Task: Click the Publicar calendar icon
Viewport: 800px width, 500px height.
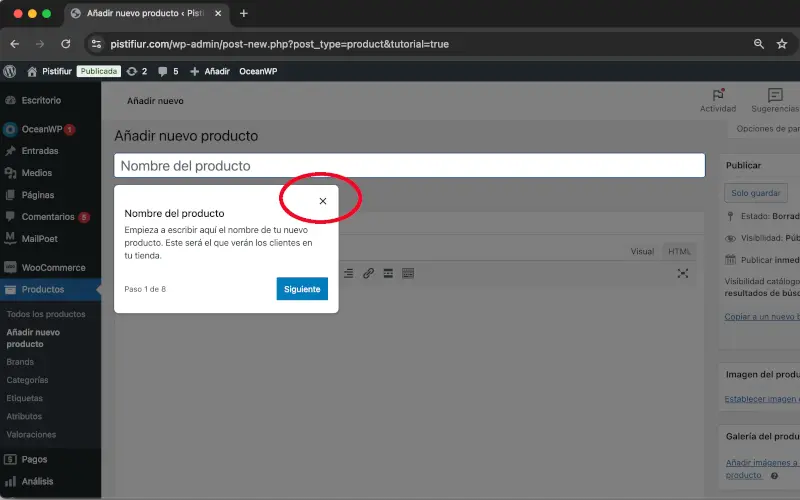Action: [x=730, y=260]
